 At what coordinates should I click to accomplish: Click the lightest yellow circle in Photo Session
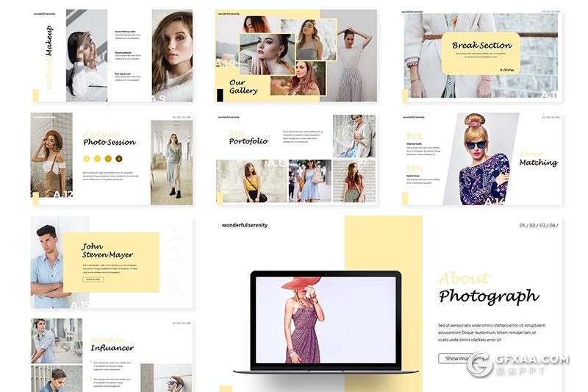coord(87,158)
